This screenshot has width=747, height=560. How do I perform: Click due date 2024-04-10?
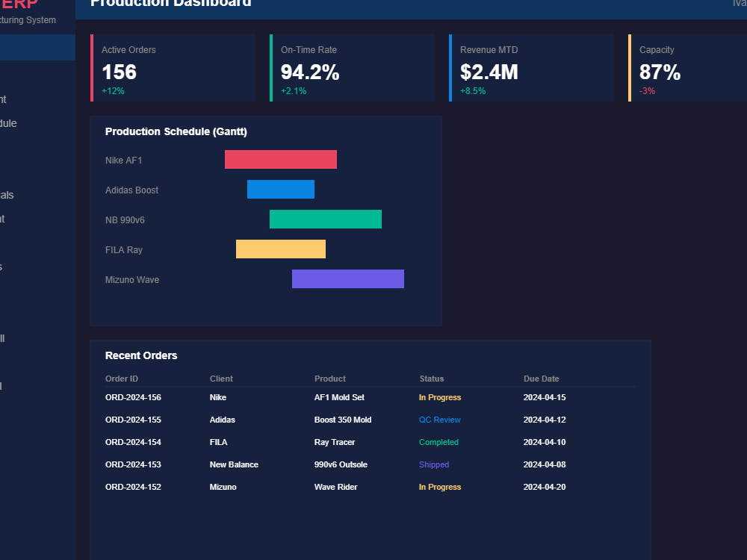pos(545,442)
